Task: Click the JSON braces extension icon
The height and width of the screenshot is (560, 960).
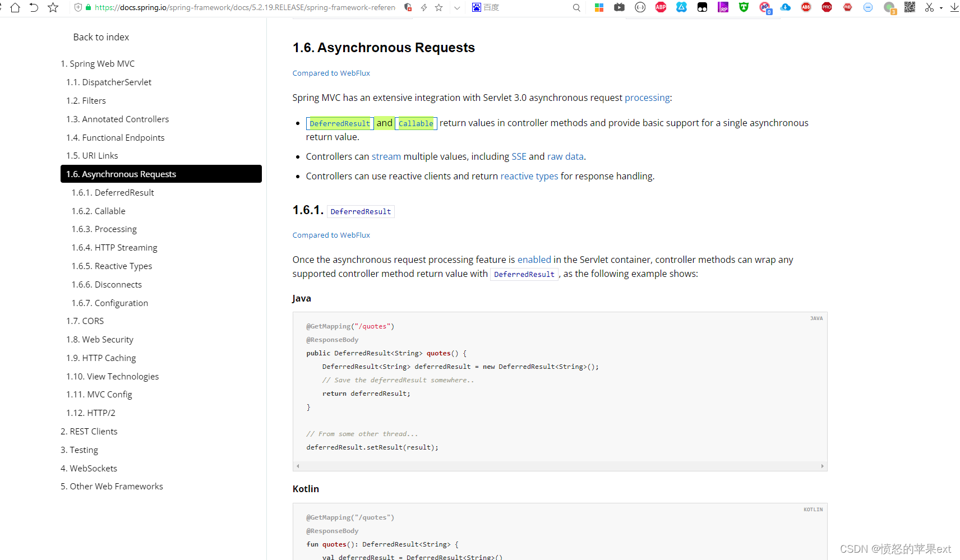Action: click(640, 7)
